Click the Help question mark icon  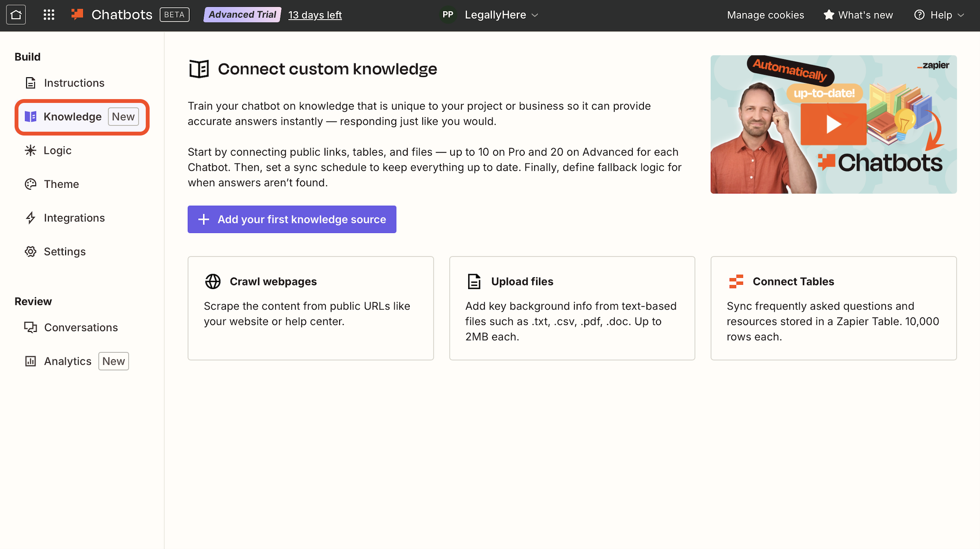click(919, 15)
